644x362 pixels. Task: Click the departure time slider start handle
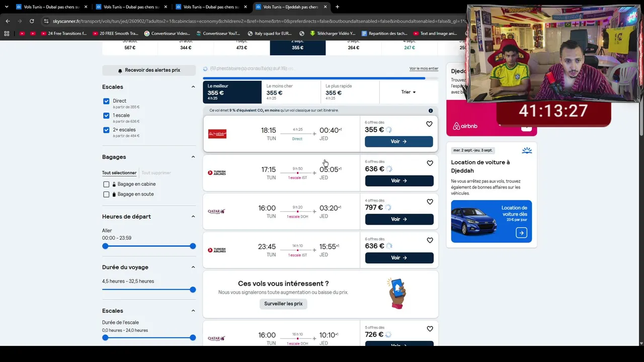pyautogui.click(x=105, y=246)
